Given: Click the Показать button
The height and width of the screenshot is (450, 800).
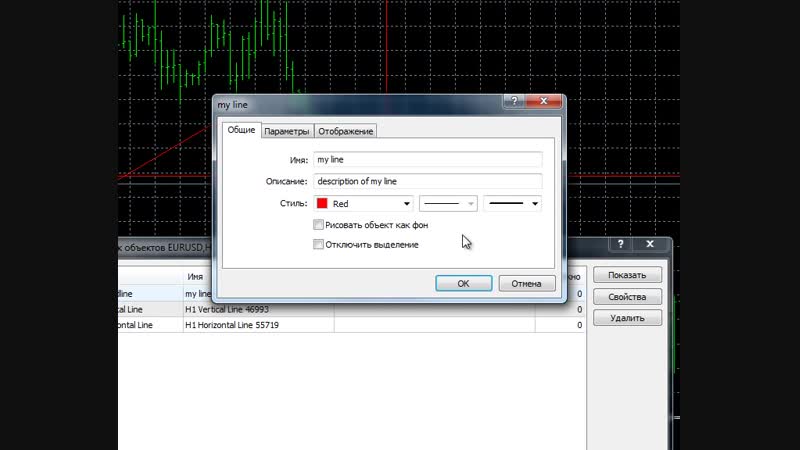Looking at the screenshot, I should (627, 275).
